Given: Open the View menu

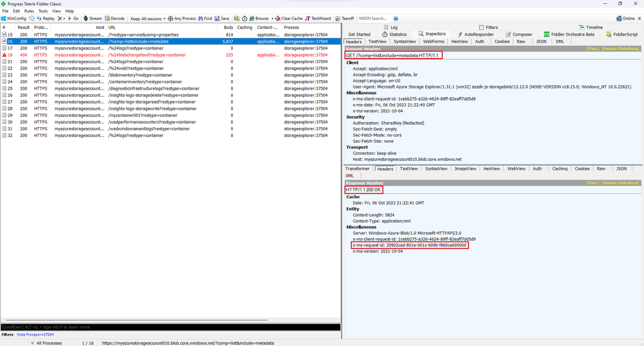Looking at the screenshot, I should point(56,11).
